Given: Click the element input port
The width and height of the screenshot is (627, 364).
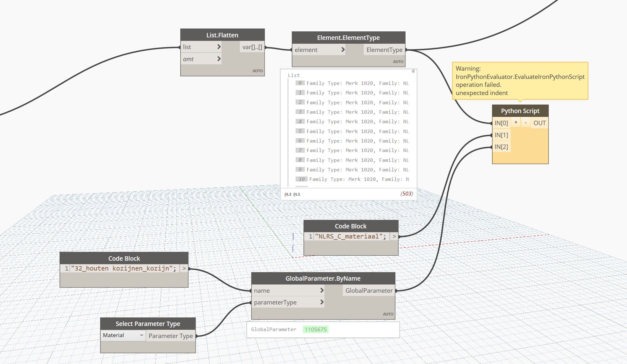Looking at the screenshot, I should [319, 50].
